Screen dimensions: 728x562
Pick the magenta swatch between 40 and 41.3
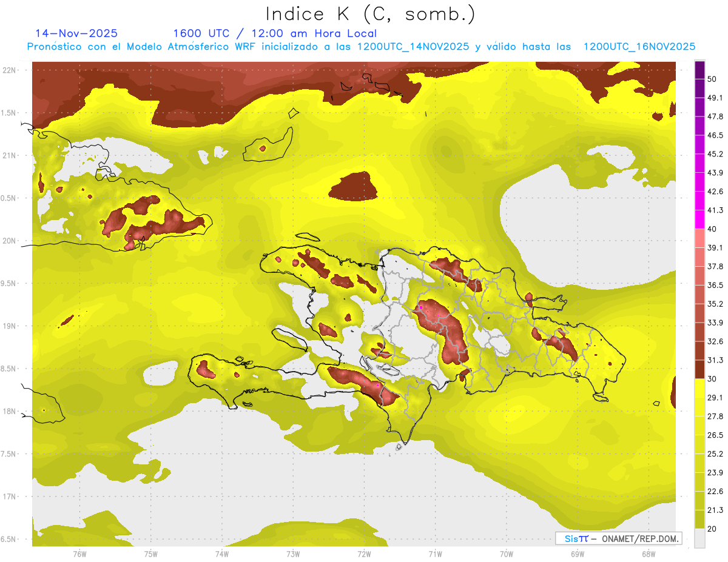[699, 219]
